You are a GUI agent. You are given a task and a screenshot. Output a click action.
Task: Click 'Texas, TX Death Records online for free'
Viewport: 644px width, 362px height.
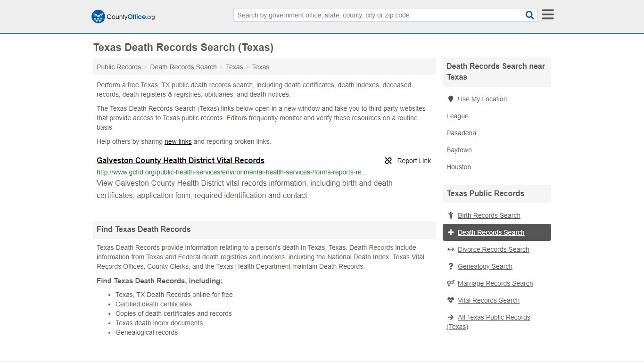pos(174,295)
